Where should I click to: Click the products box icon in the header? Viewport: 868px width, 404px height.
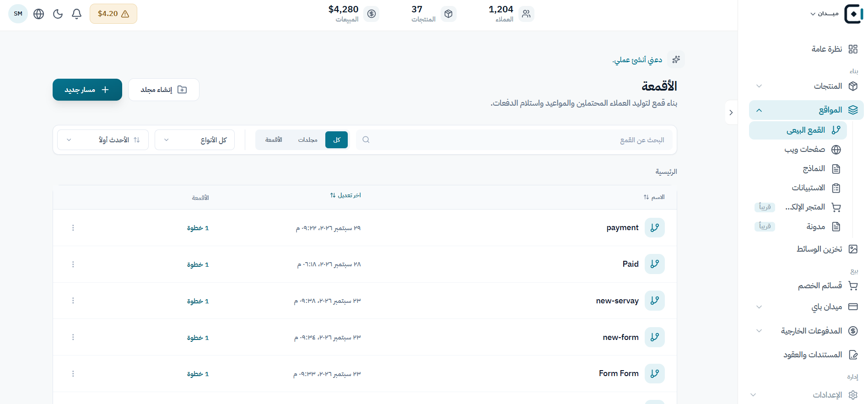[x=448, y=14]
